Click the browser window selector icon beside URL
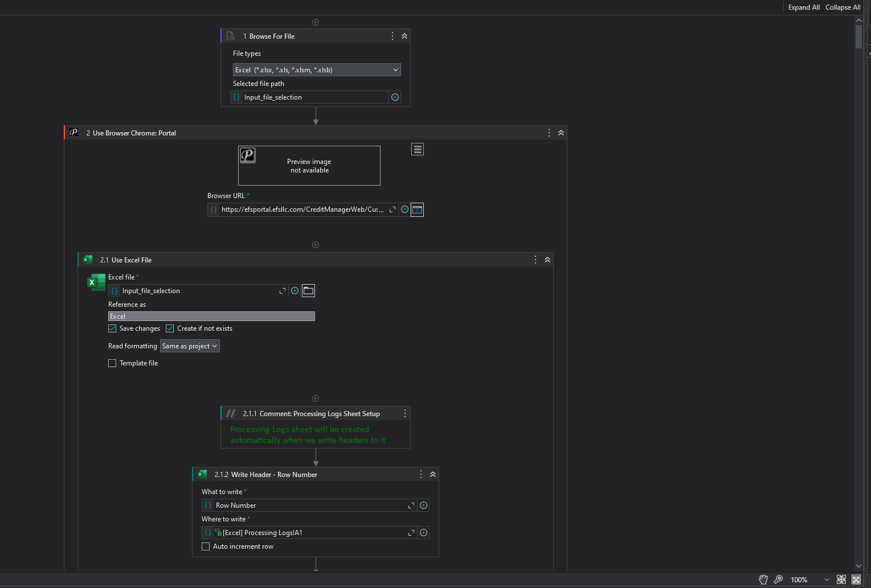This screenshot has width=871, height=588. [x=417, y=209]
